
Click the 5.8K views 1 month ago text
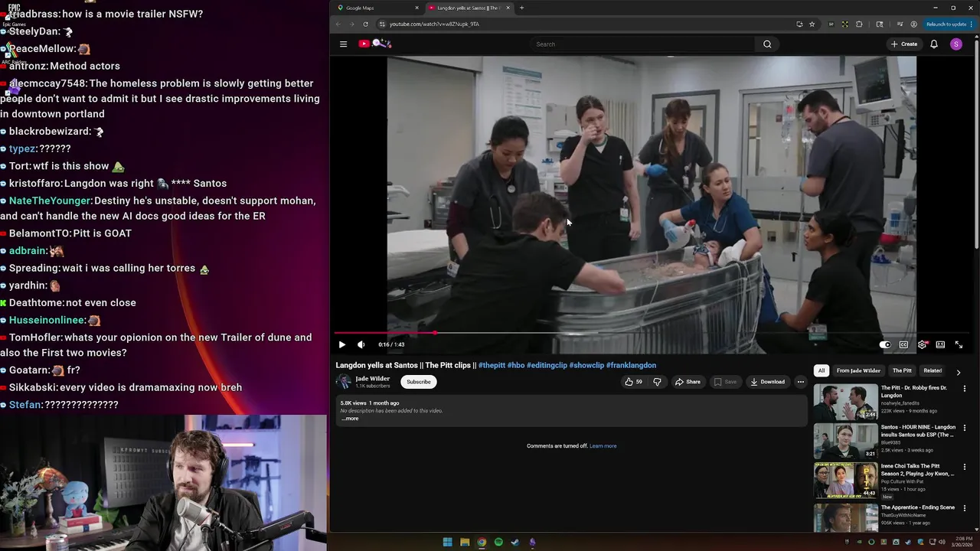pos(370,403)
